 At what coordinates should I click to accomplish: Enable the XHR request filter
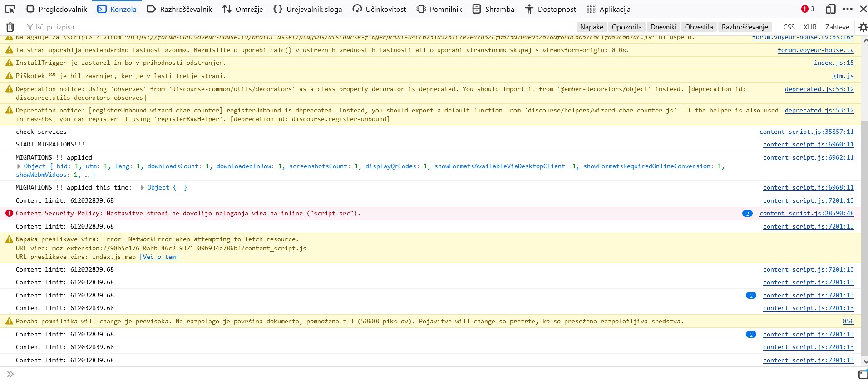click(x=809, y=27)
